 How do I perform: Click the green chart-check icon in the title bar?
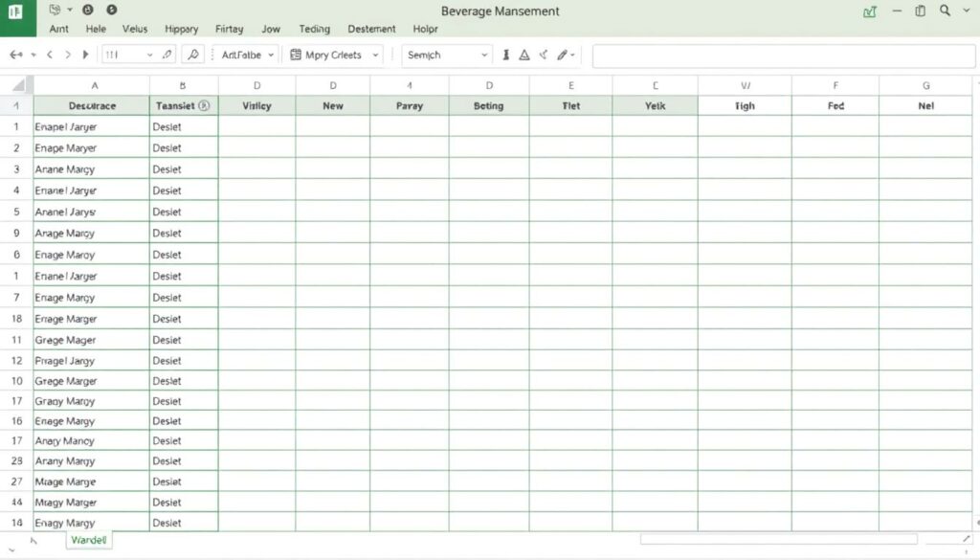[869, 11]
